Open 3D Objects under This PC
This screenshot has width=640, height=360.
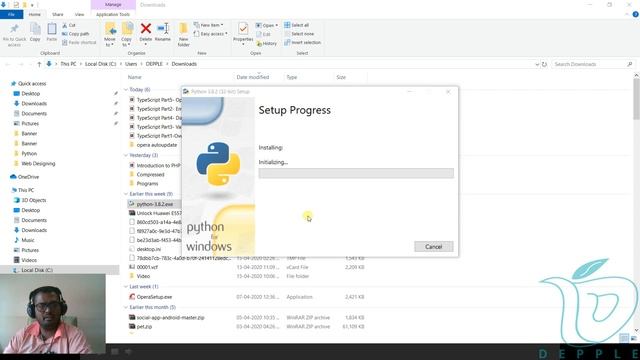[x=33, y=200]
